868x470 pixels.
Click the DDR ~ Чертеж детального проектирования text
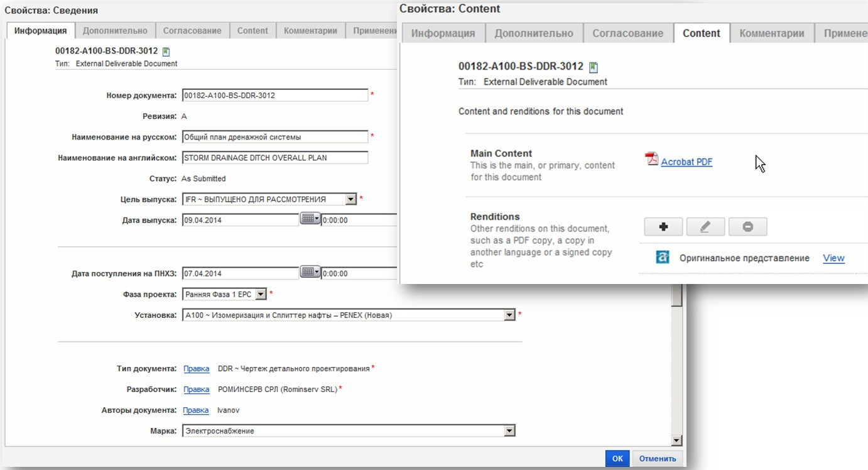tap(294, 368)
